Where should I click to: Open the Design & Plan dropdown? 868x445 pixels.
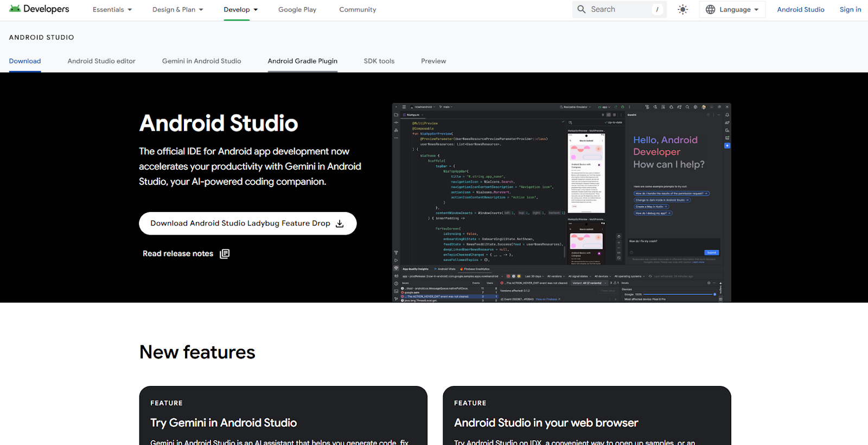[177, 10]
